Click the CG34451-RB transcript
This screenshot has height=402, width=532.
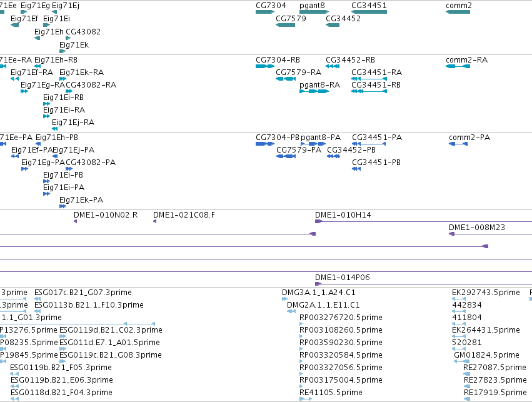tap(369, 91)
